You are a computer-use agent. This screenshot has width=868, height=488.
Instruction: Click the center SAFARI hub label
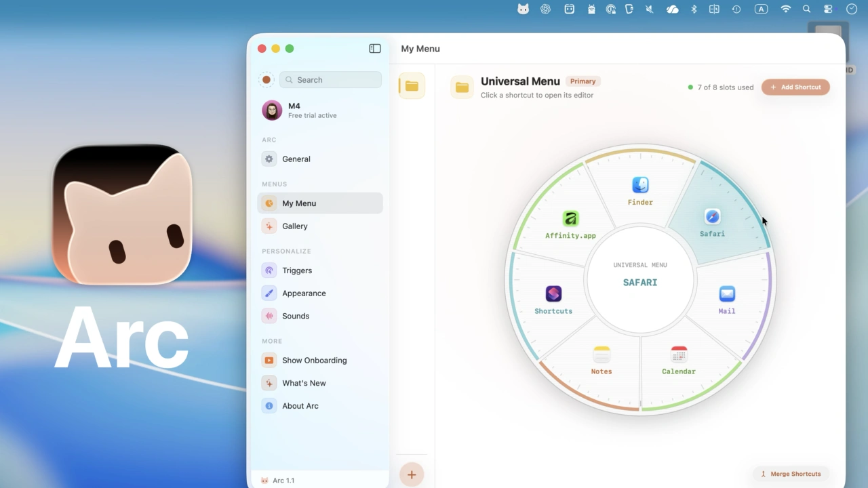pos(640,283)
